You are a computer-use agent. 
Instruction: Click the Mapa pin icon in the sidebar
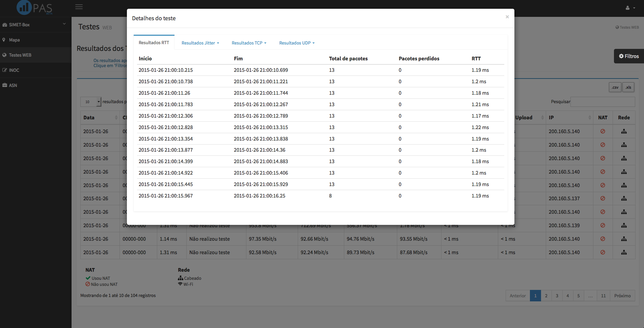(4, 40)
